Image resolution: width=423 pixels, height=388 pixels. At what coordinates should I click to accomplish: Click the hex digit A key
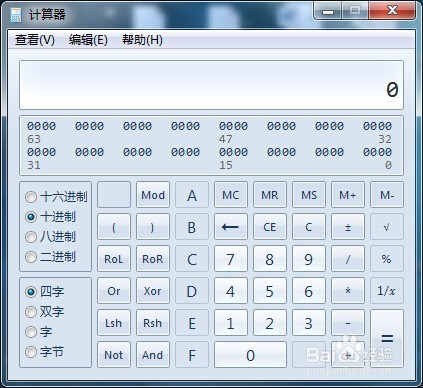[x=192, y=195]
